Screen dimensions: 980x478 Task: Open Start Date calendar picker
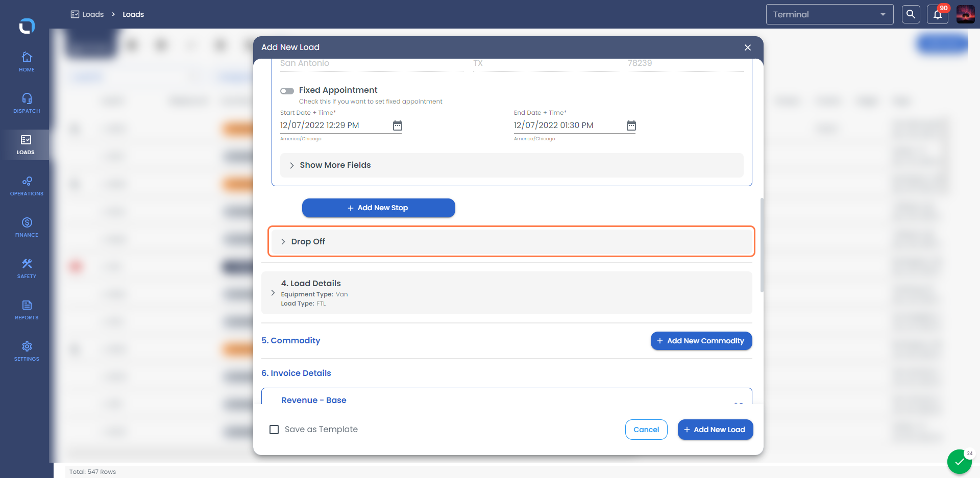point(397,125)
